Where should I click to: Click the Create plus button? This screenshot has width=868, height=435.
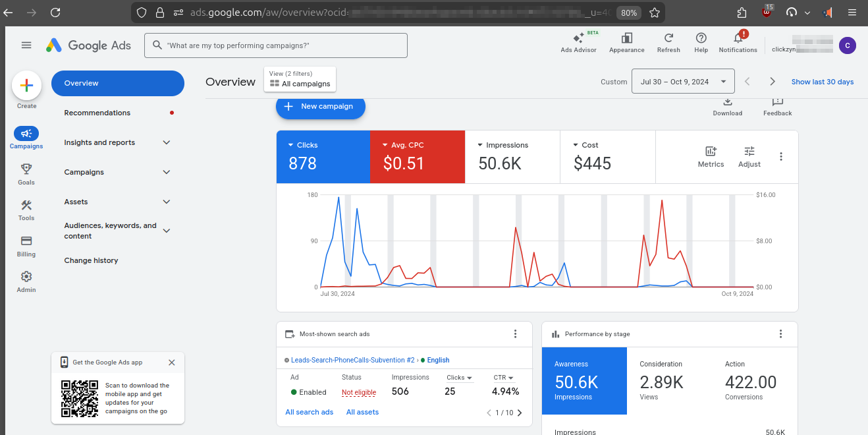pos(26,85)
